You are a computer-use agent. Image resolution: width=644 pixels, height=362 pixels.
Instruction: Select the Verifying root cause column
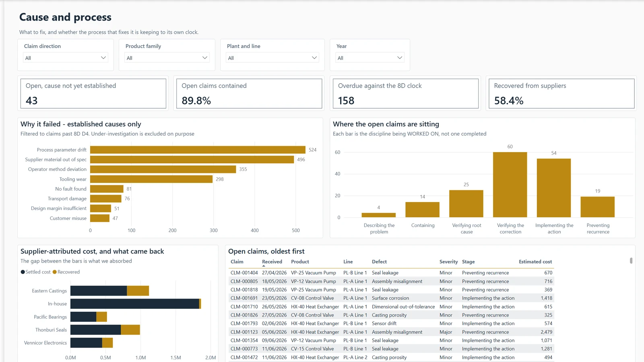[x=466, y=204]
